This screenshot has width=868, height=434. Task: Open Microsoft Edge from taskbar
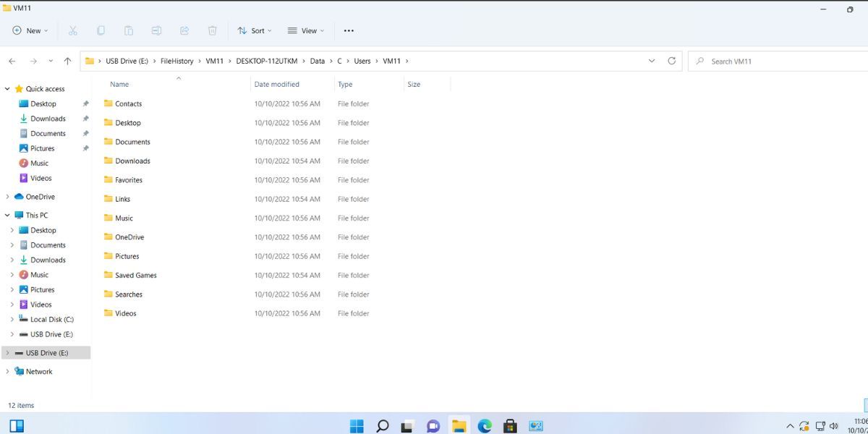click(x=485, y=426)
